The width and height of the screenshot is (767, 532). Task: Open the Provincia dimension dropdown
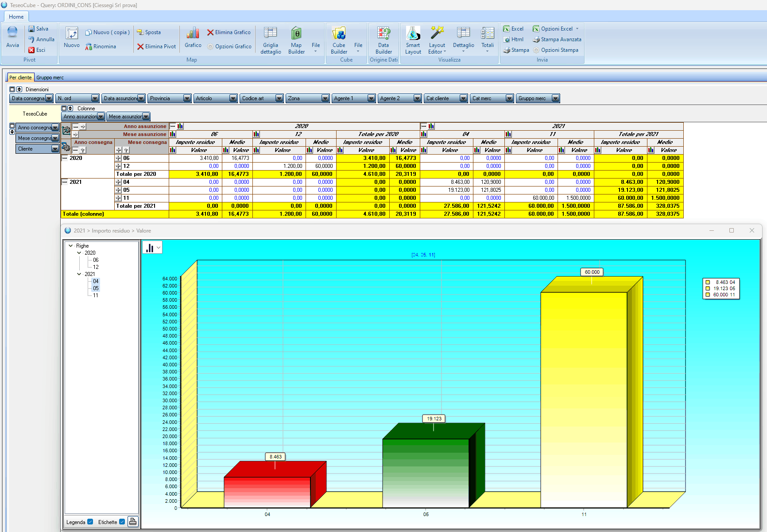coord(187,98)
